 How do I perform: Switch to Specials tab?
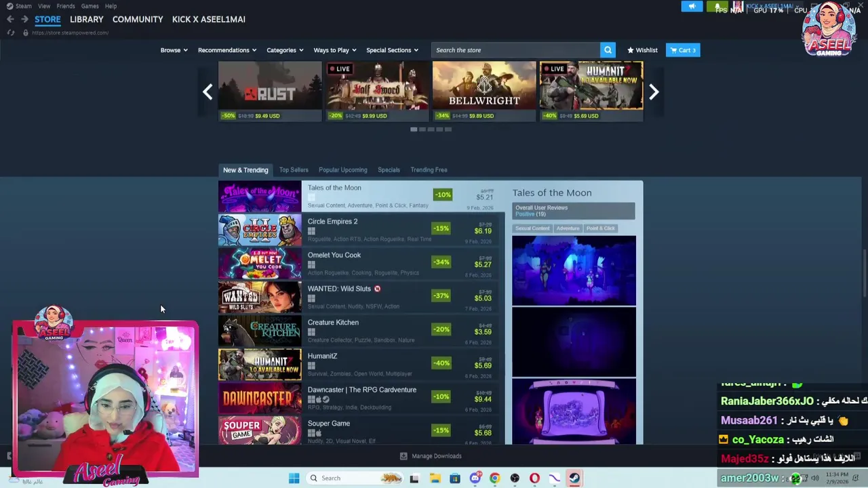[x=389, y=170]
